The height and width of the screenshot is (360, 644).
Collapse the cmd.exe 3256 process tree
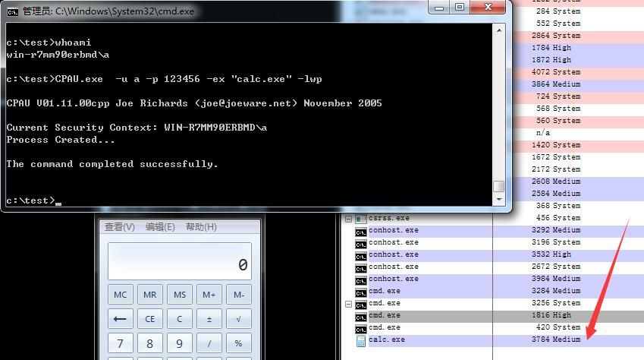(x=348, y=305)
